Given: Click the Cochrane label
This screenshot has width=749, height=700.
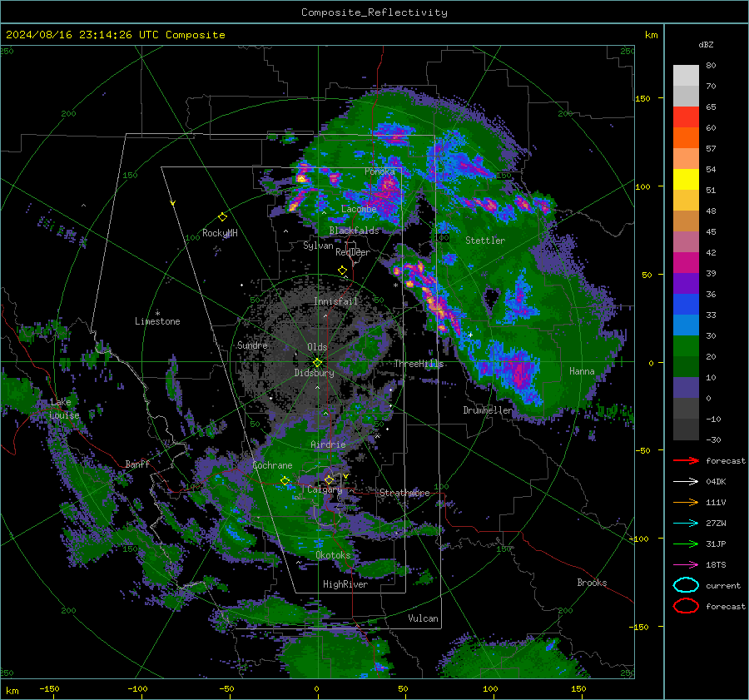Looking at the screenshot, I should tap(272, 465).
